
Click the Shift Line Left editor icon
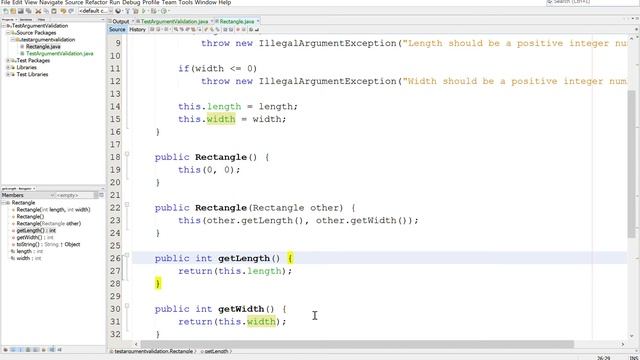point(225,29)
